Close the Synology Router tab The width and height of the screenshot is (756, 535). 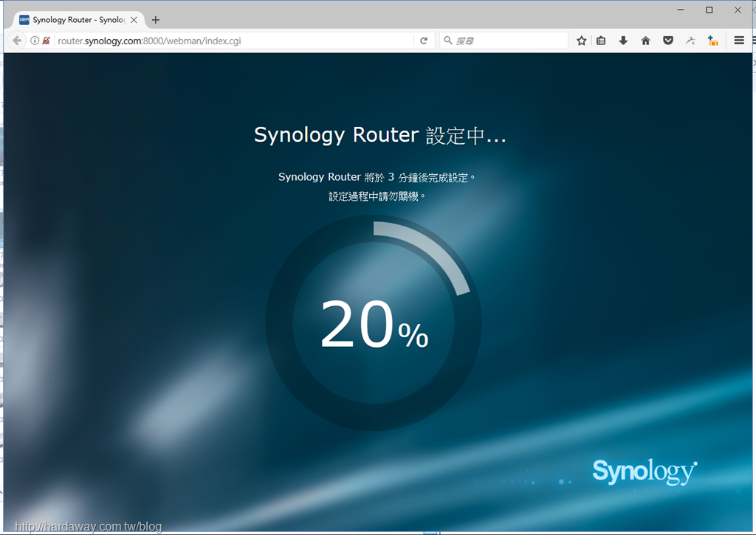point(134,20)
